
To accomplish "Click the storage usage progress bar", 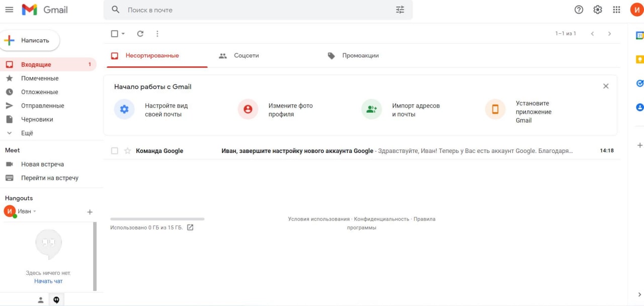I will pyautogui.click(x=157, y=219).
